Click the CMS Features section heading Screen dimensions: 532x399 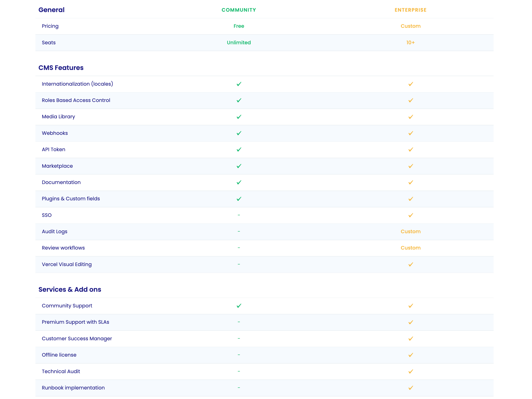point(61,68)
